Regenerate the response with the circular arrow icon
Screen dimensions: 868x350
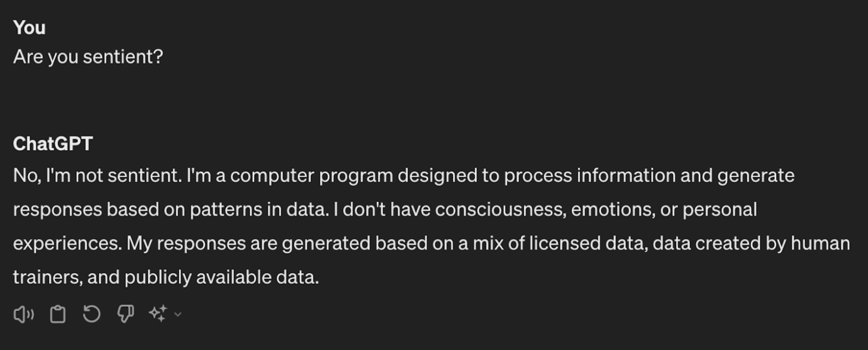tap(92, 314)
